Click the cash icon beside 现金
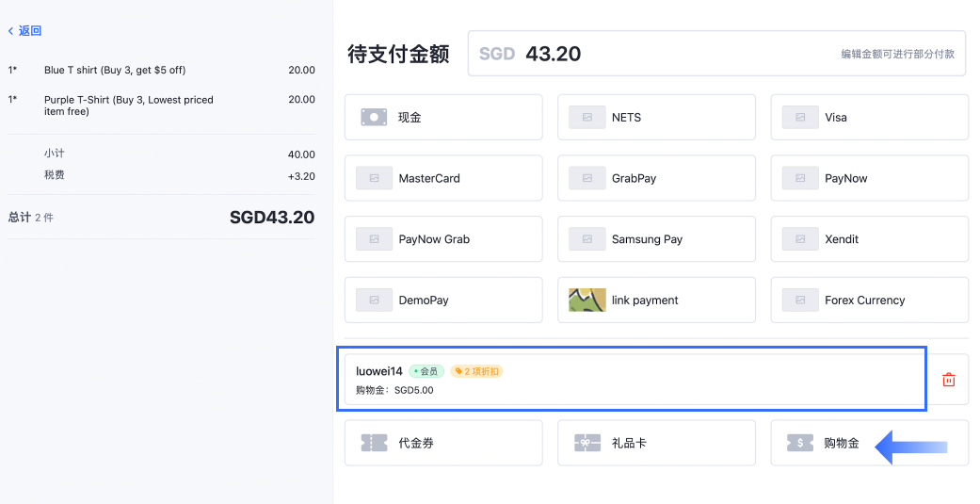Viewport: 980px width, 504px height. pyautogui.click(x=374, y=117)
